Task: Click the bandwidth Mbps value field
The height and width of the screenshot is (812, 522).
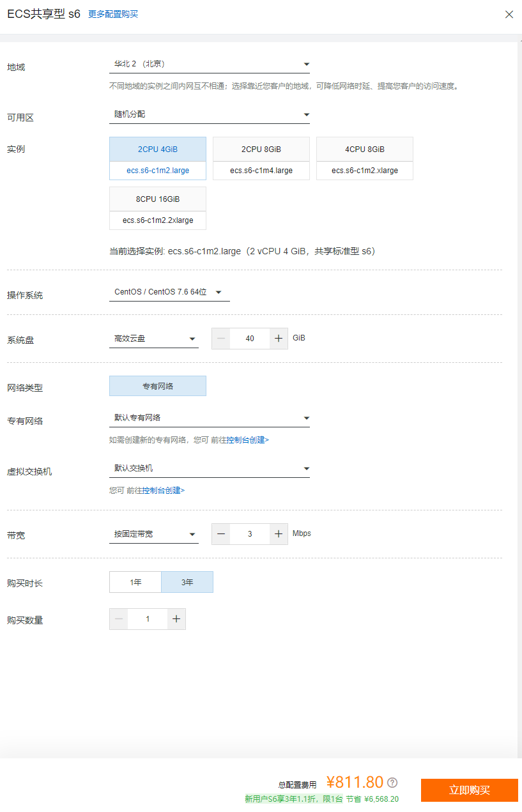Action: click(x=250, y=534)
